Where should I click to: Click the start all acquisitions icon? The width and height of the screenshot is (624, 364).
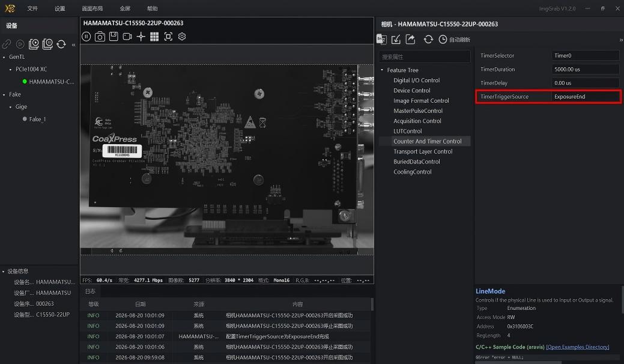[x=34, y=44]
